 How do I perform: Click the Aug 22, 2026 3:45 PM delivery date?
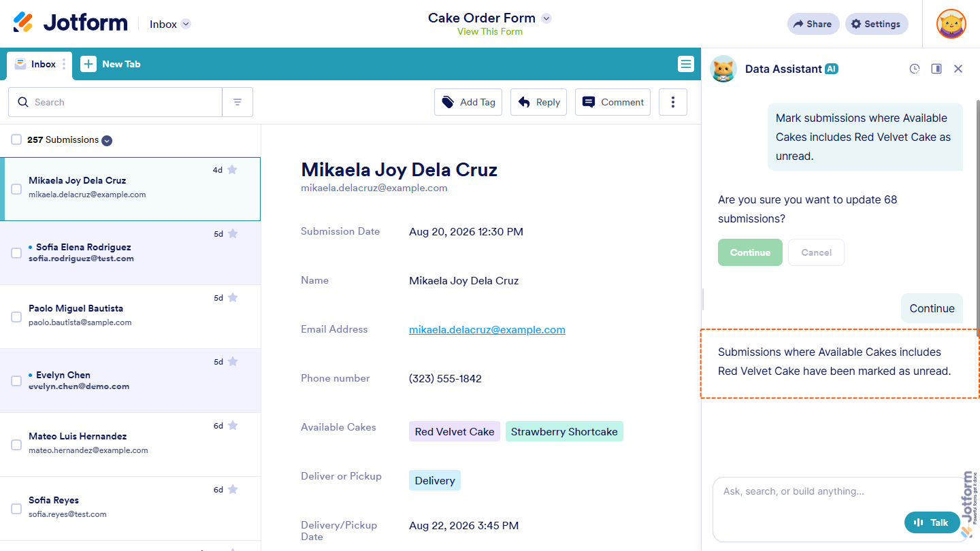pyautogui.click(x=463, y=525)
